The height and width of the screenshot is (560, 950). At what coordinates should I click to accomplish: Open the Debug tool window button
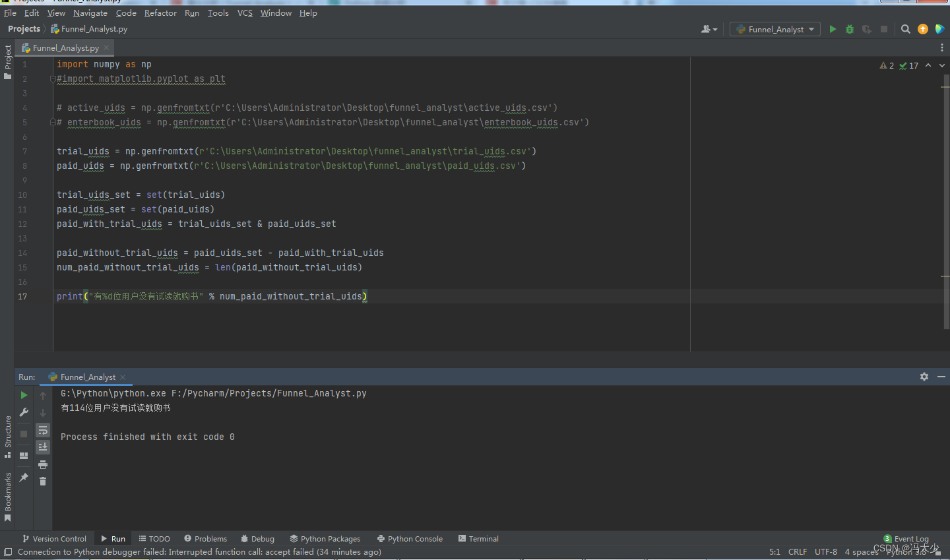coord(257,539)
